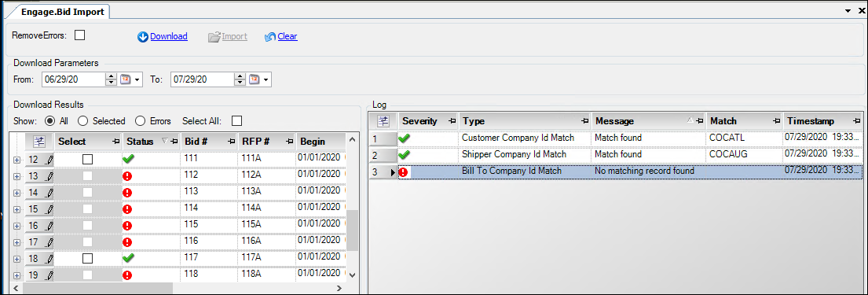Click the Download arrow icon
Viewport: 868px width, 295px height.
click(143, 37)
